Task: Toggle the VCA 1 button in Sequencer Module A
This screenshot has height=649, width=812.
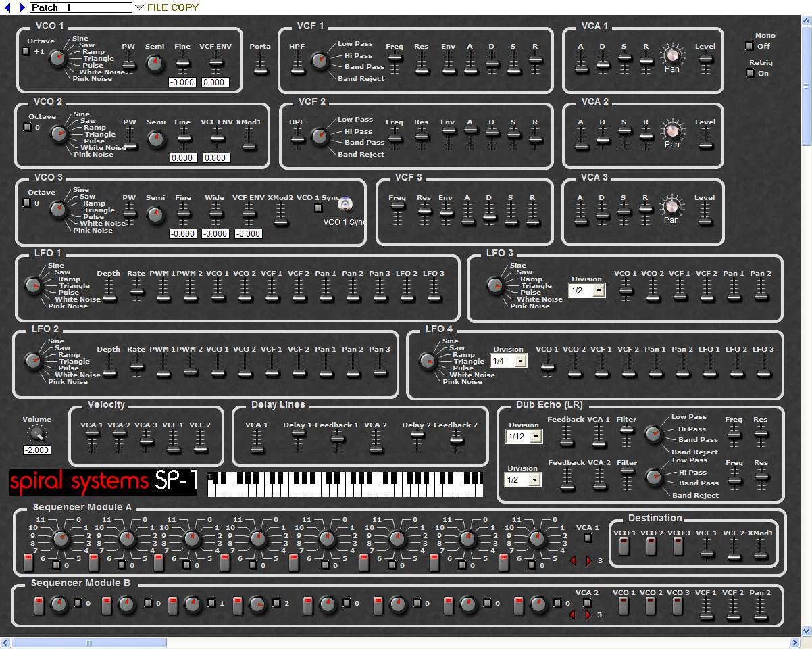Action: [588, 538]
